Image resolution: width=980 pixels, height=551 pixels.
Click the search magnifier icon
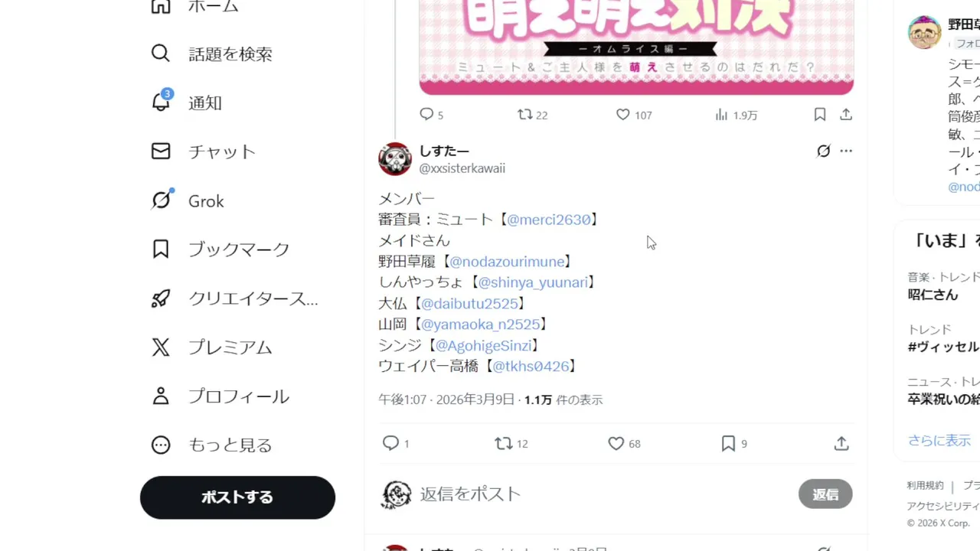coord(161,54)
